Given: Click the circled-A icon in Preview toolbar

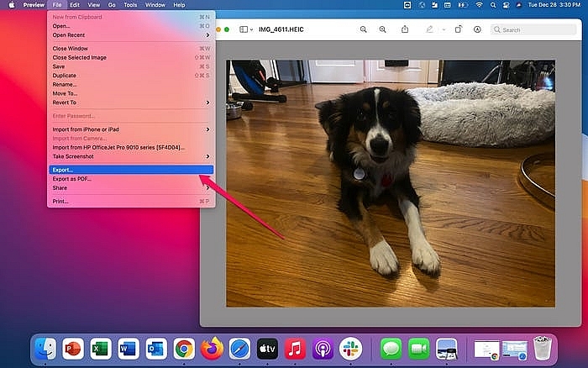Looking at the screenshot, I should click(x=477, y=29).
